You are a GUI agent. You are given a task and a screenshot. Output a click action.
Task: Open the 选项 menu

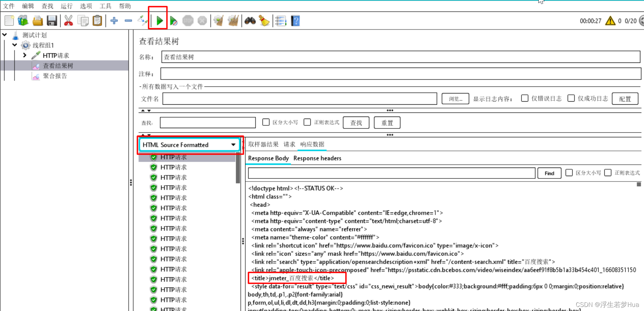[x=86, y=6]
